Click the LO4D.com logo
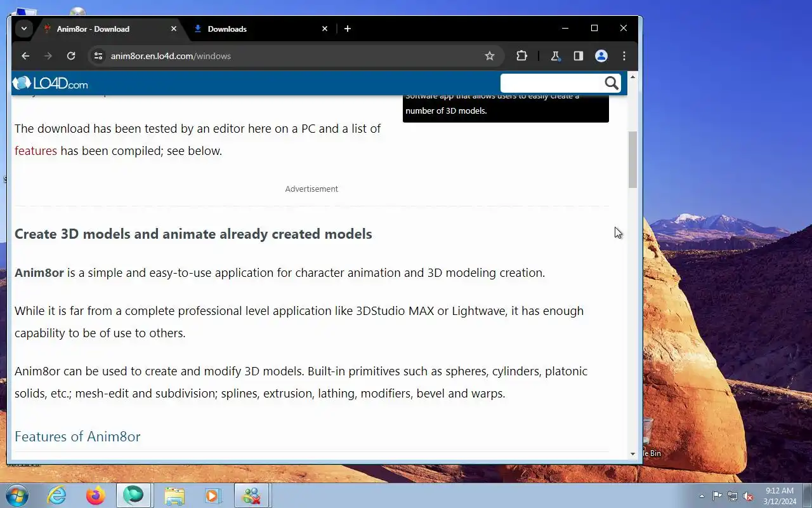The height and width of the screenshot is (508, 812). click(50, 83)
